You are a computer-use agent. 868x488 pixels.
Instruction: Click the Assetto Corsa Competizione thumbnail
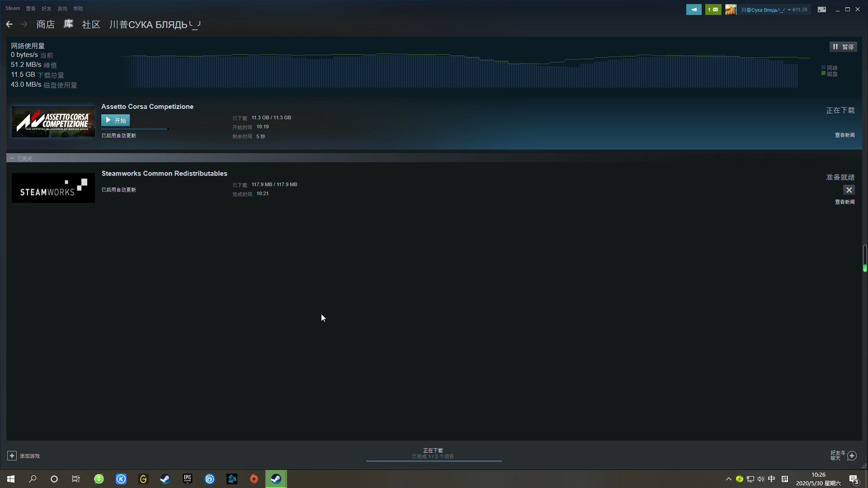[53, 122]
